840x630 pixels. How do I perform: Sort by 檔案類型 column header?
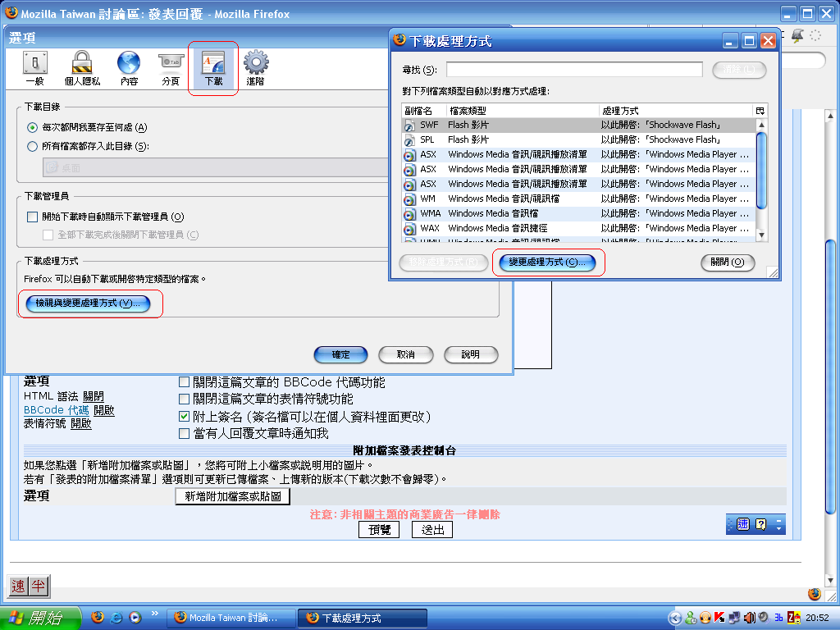coord(523,111)
